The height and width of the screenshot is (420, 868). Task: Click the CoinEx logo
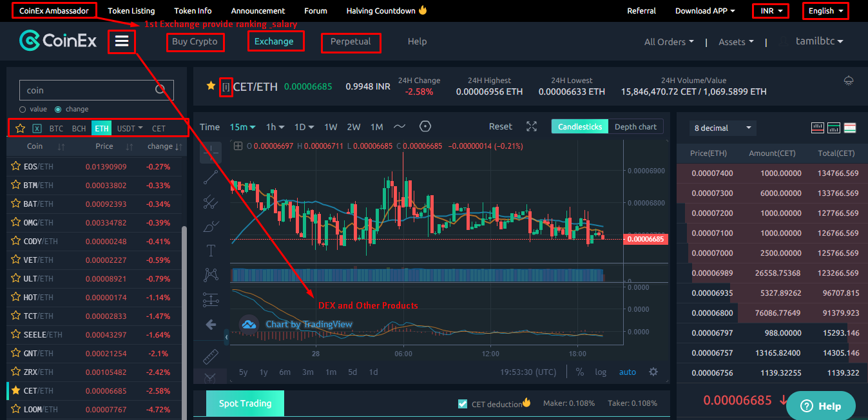pos(58,42)
